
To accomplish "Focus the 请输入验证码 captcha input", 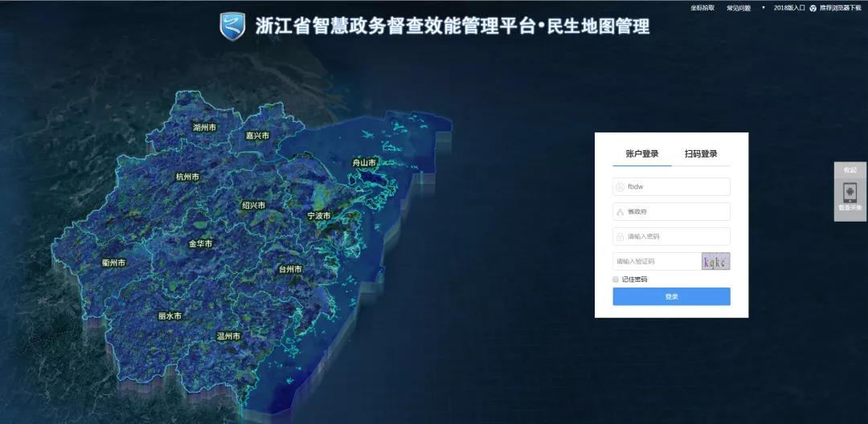I will click(x=657, y=262).
